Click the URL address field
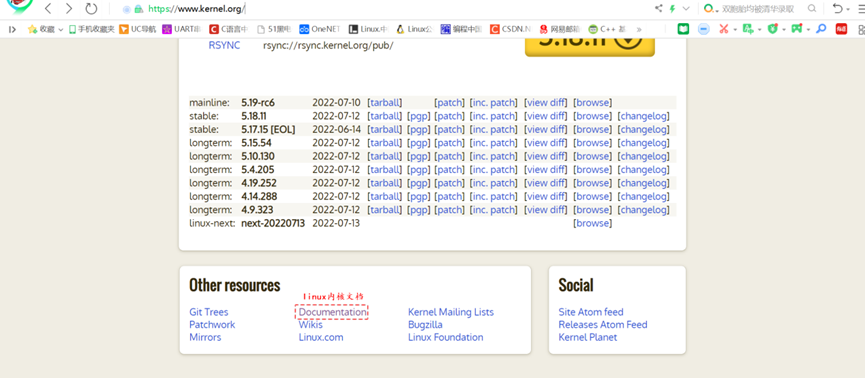The image size is (865, 378). (x=386, y=9)
